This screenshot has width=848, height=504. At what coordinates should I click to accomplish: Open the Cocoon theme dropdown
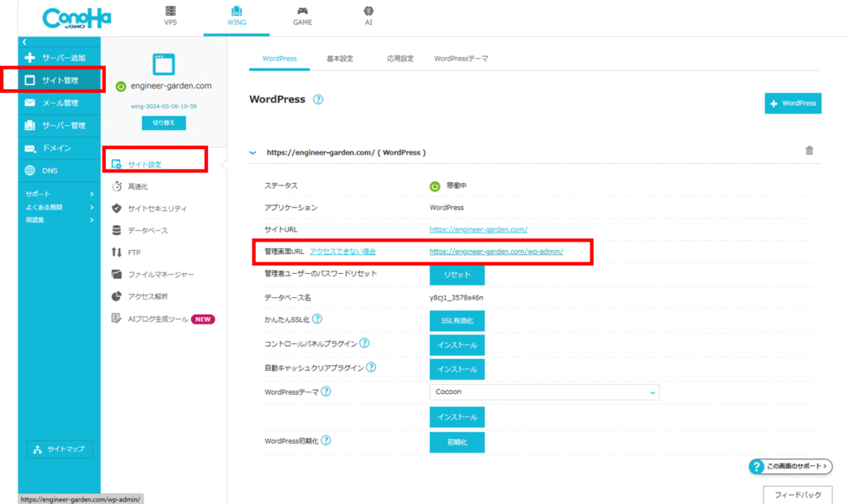[x=545, y=392]
